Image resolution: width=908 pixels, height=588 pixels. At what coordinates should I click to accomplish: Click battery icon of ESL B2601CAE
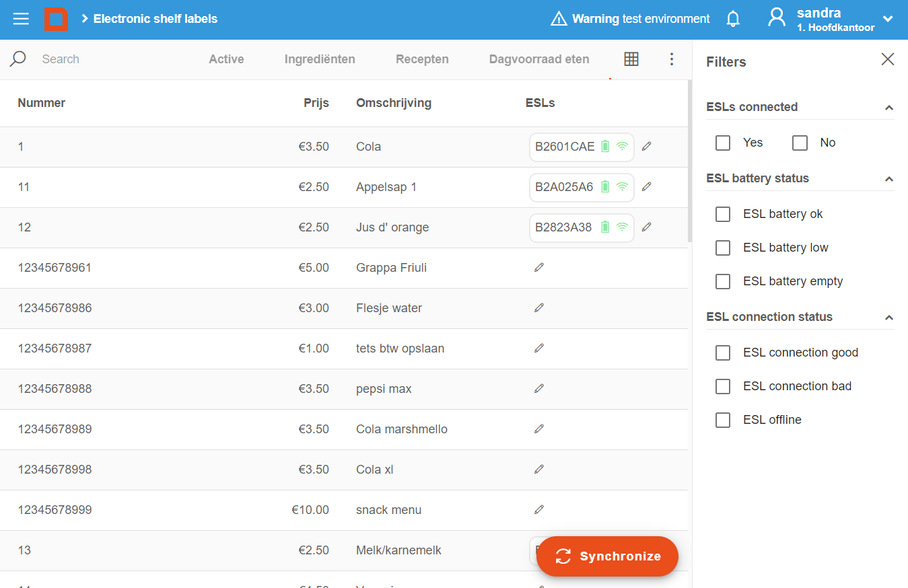[x=605, y=146]
